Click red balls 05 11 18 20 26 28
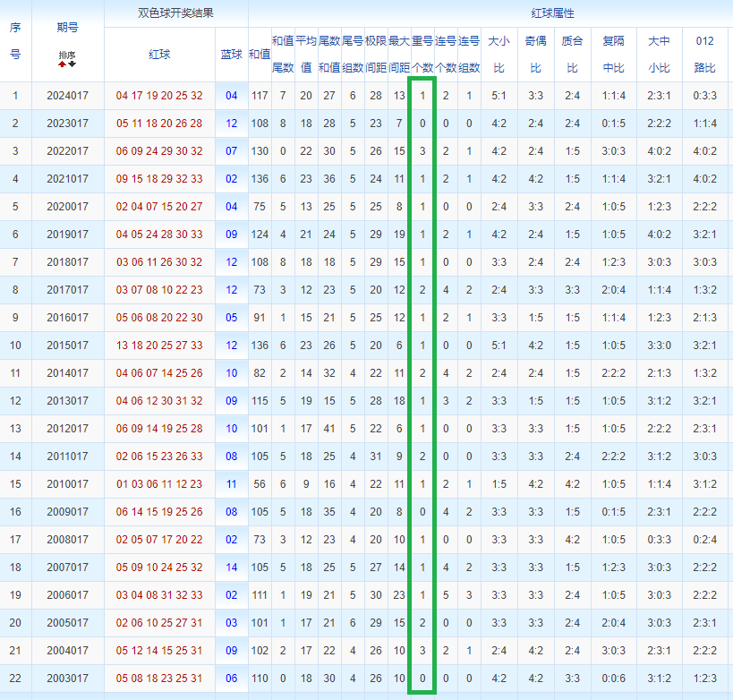 pyautogui.click(x=159, y=124)
